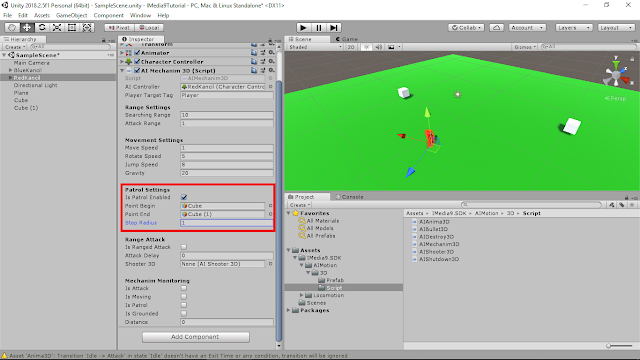
Task: Check Is Attack monitoring box
Action: point(184,288)
